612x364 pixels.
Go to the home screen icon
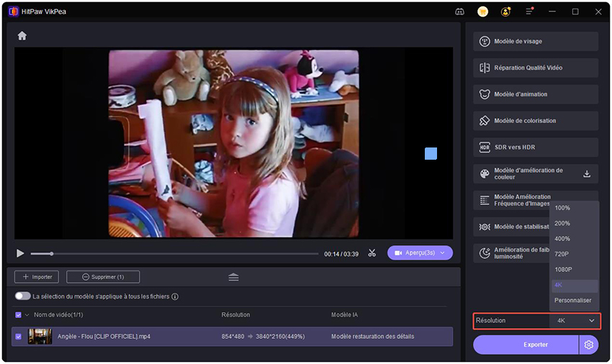22,36
